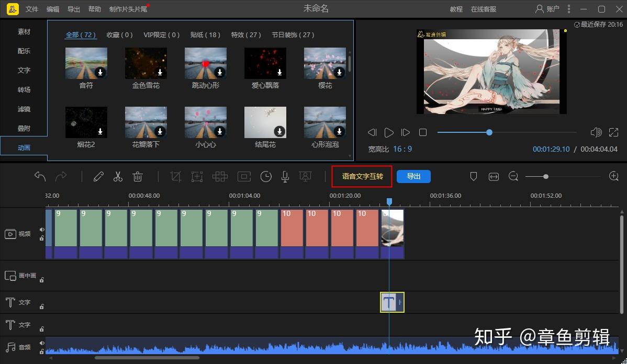Click the timeline horizontal scrollbar
The height and width of the screenshot is (364, 627).
point(147,358)
